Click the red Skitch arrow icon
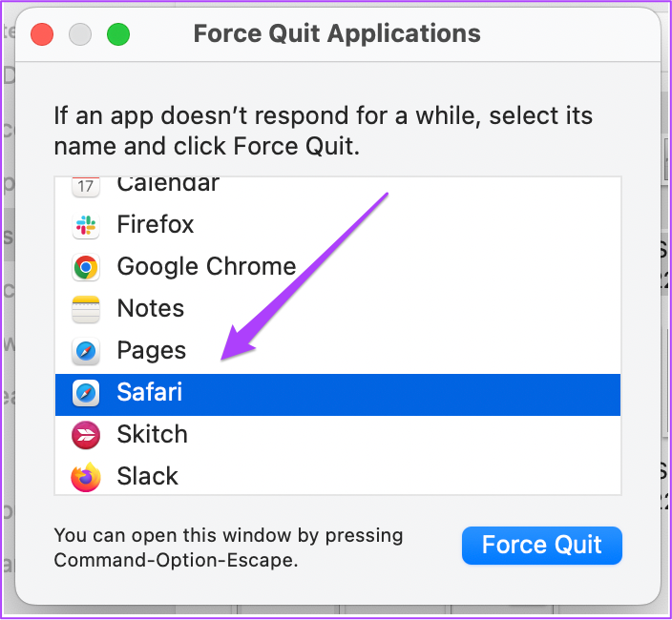This screenshot has width=672, height=620. tap(86, 435)
